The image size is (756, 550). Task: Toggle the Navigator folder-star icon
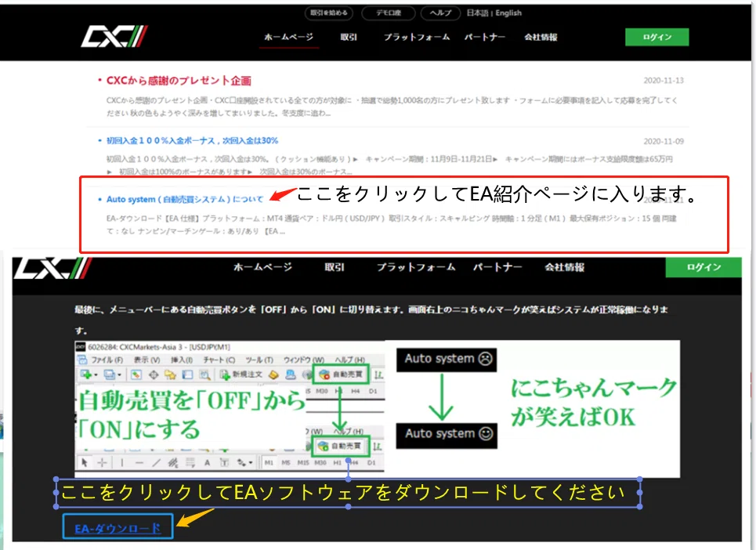pyautogui.click(x=170, y=375)
